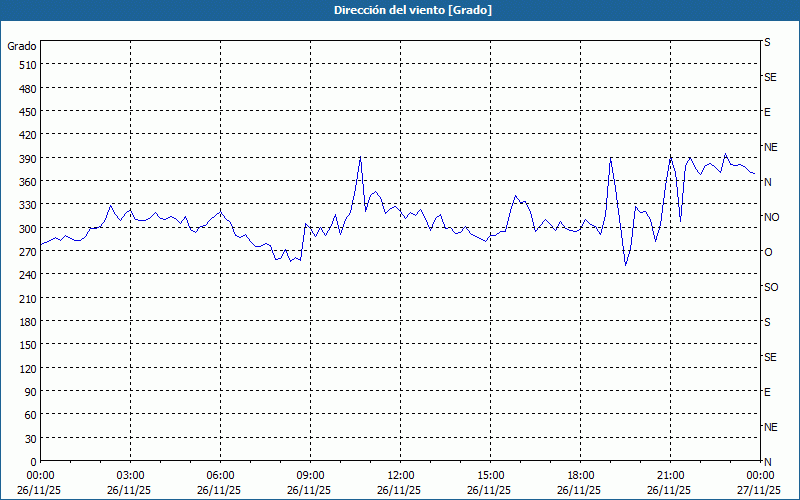This screenshot has height=500, width=800.
Task: Select the 510 value on the degree axis
Action: click(28, 65)
